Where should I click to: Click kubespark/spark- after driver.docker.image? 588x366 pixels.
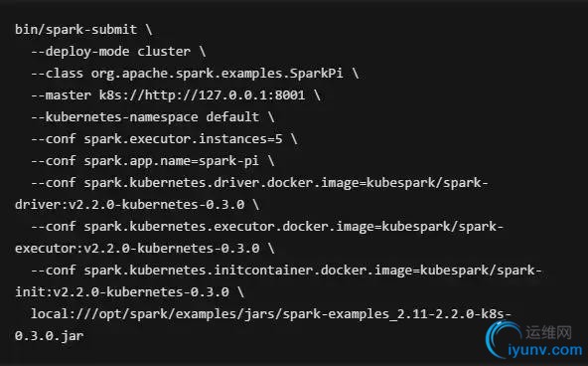pos(427,183)
